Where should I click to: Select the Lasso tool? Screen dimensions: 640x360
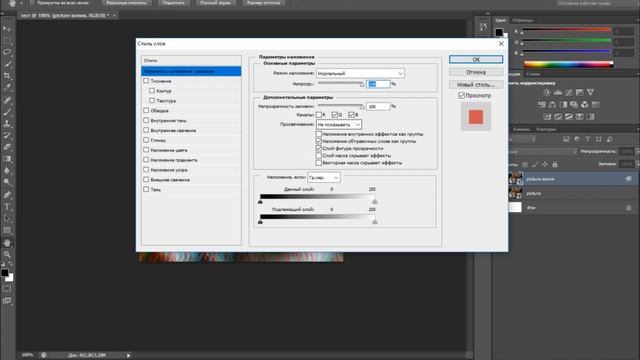pos(7,52)
